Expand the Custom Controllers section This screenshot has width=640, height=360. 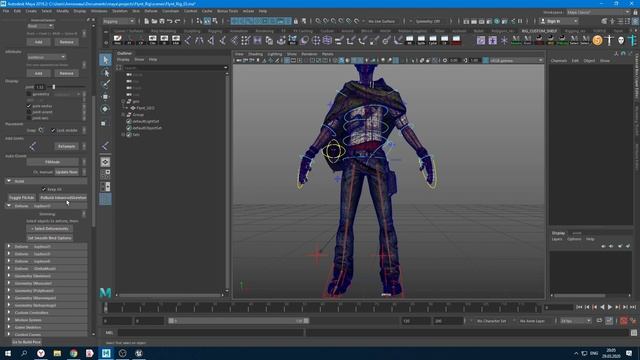point(9,313)
